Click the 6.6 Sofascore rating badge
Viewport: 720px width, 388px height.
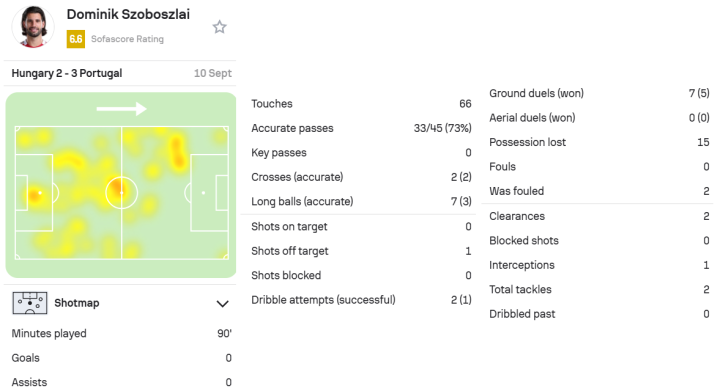click(x=76, y=39)
